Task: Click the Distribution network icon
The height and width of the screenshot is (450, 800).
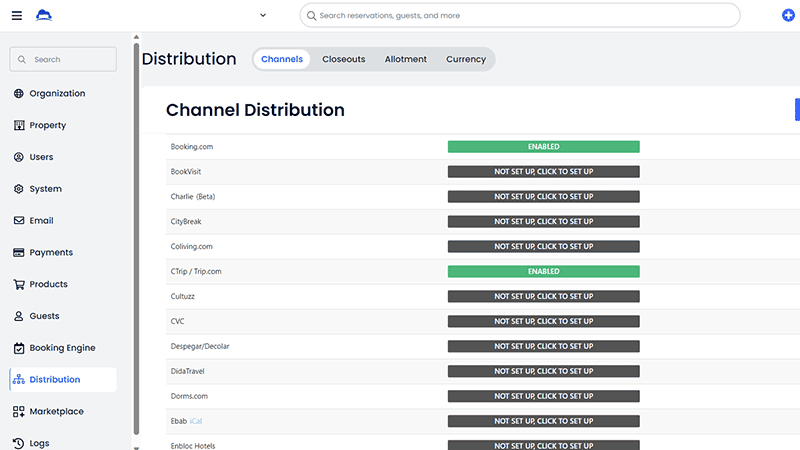Action: click(x=19, y=380)
